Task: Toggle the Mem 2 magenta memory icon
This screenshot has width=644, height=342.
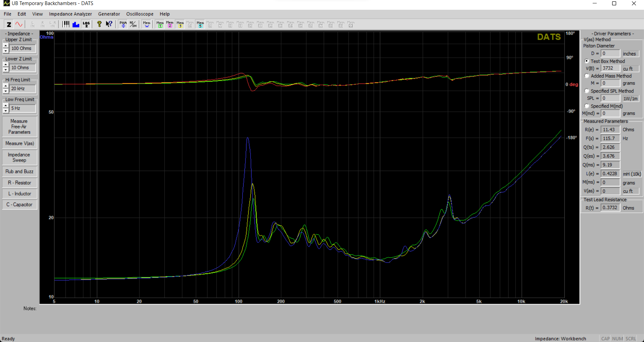Action: pyautogui.click(x=170, y=24)
